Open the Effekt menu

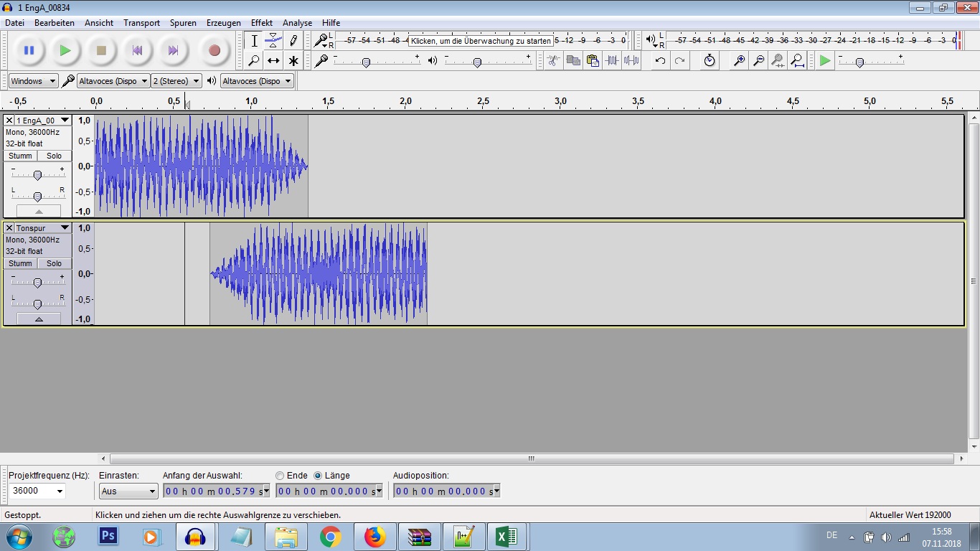pos(262,23)
